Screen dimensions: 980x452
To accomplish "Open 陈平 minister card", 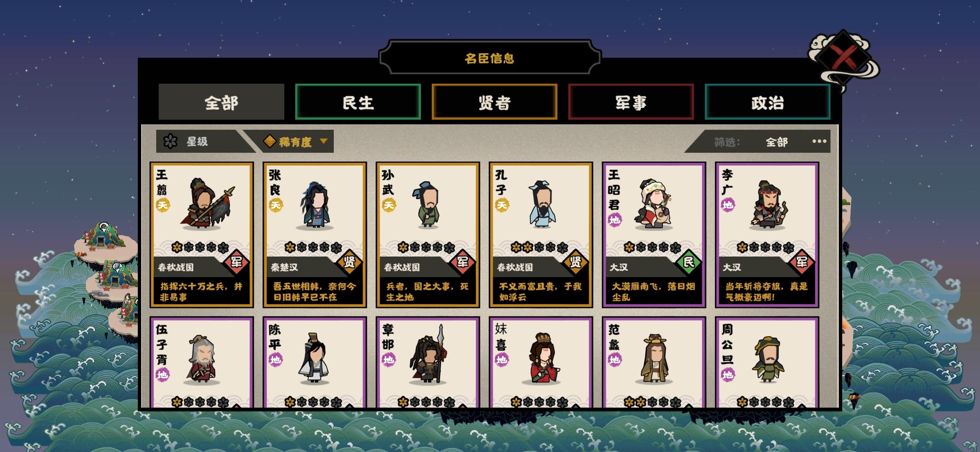I will click(x=315, y=362).
